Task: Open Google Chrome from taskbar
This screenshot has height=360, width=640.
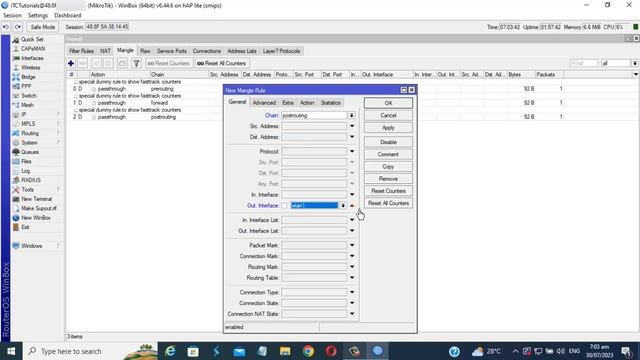Action: point(308,351)
